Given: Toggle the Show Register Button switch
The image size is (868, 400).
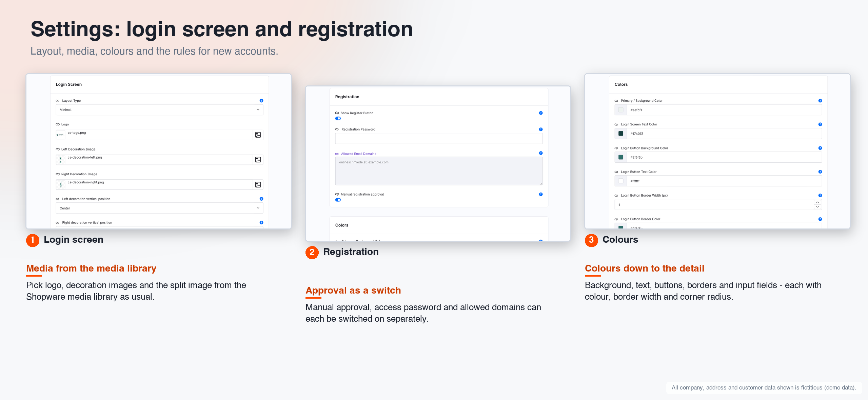Looking at the screenshot, I should click(x=338, y=119).
